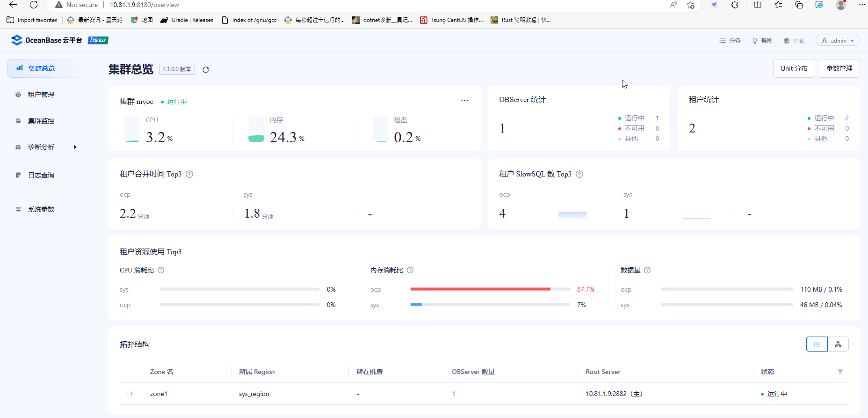
Task: Open the dotnet诊断工具记 bookmark
Action: [382, 20]
